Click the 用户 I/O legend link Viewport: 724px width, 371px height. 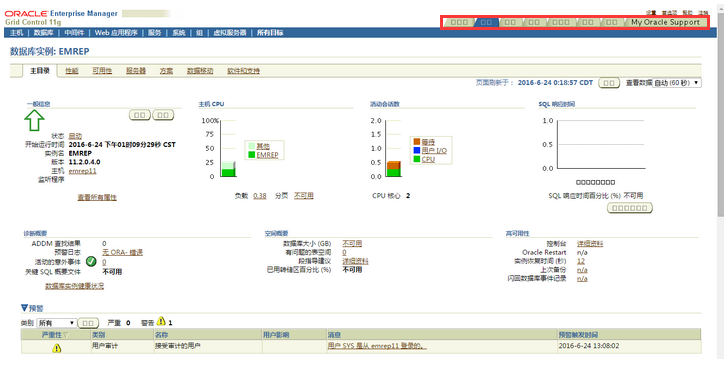[434, 150]
